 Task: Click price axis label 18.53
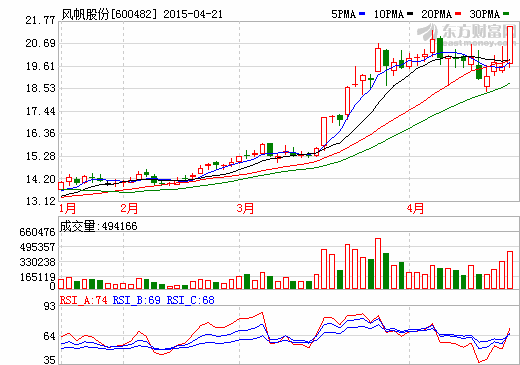[x=40, y=89]
